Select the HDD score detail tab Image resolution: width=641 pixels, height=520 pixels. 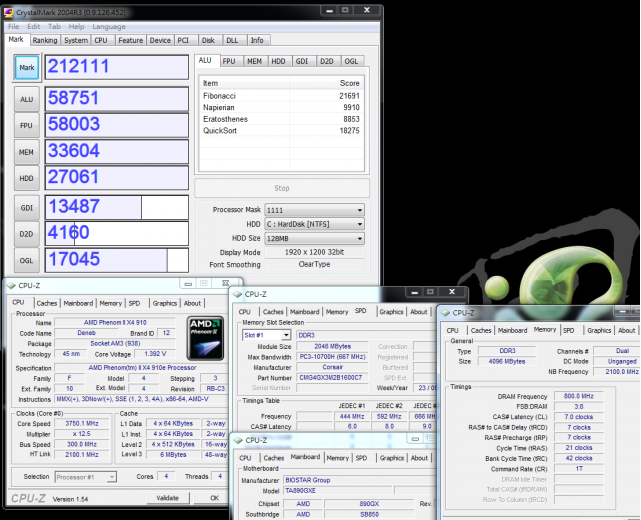tap(278, 61)
